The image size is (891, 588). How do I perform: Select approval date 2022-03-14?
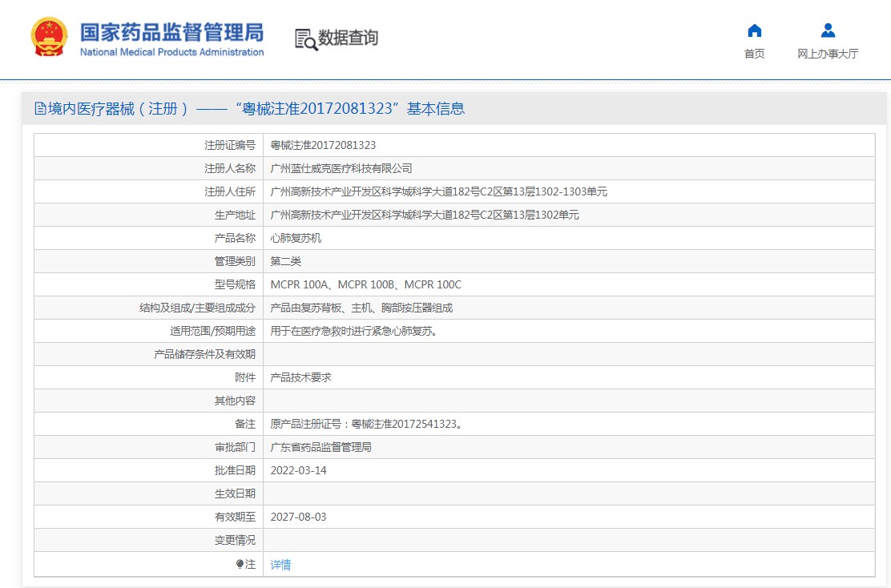(298, 470)
